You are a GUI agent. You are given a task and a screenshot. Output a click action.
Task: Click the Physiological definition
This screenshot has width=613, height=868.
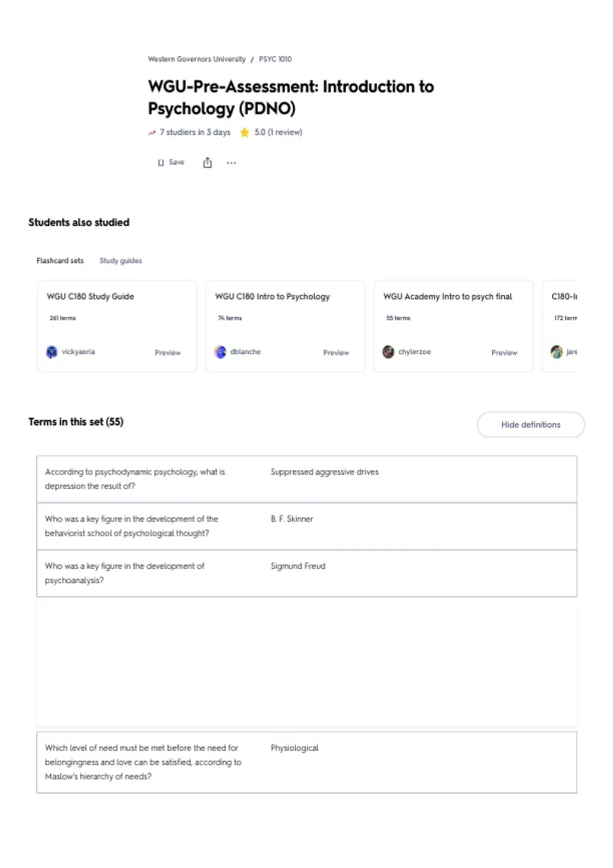point(294,748)
